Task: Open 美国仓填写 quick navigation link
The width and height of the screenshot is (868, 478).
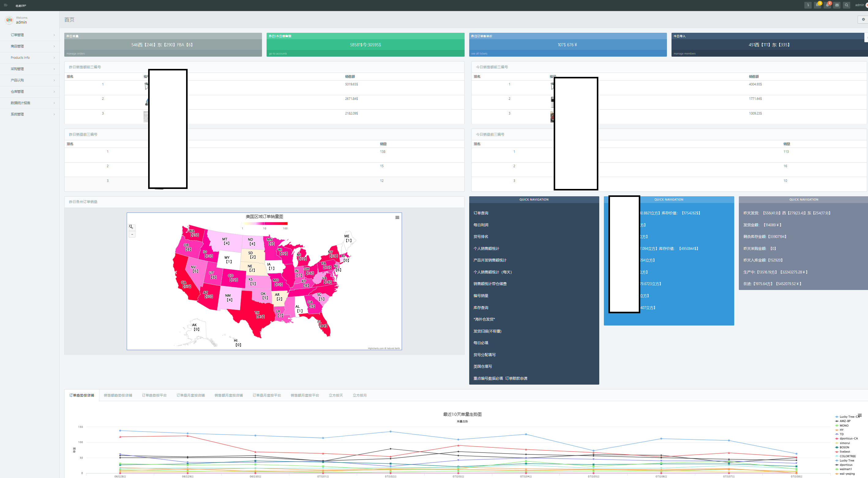Action: coord(483,367)
